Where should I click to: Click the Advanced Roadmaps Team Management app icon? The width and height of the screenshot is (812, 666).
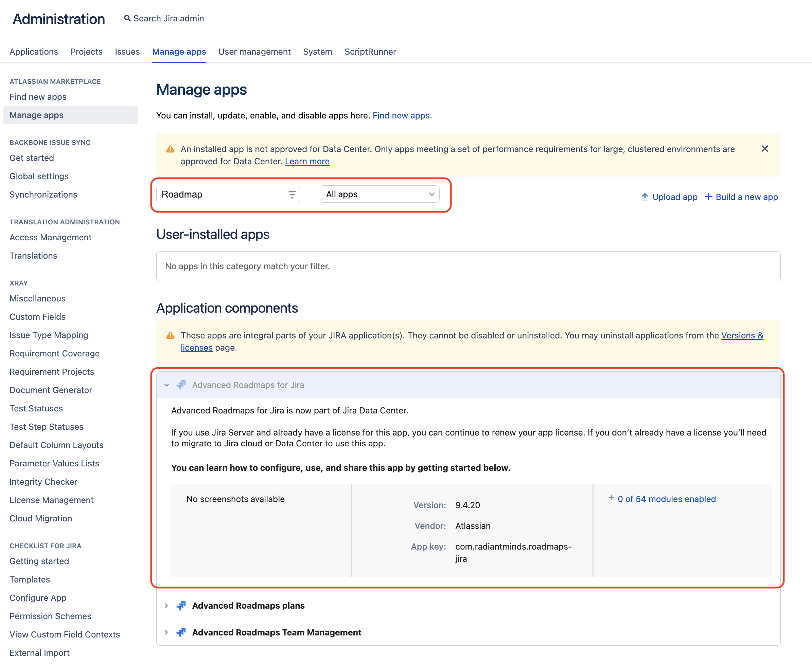181,632
